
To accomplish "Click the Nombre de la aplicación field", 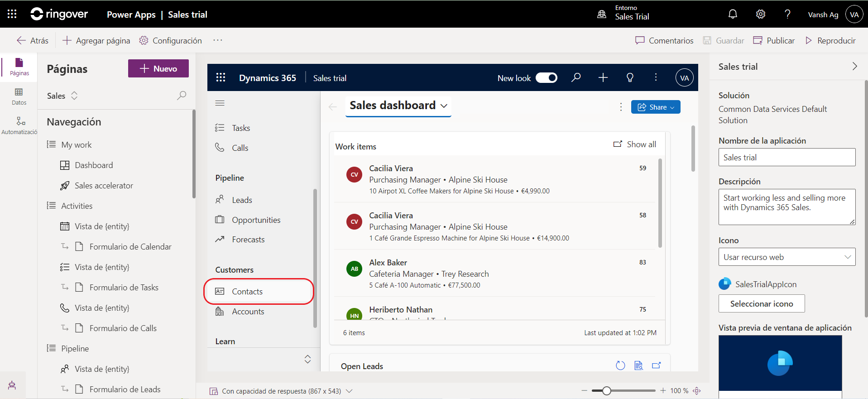I will pyautogui.click(x=787, y=157).
